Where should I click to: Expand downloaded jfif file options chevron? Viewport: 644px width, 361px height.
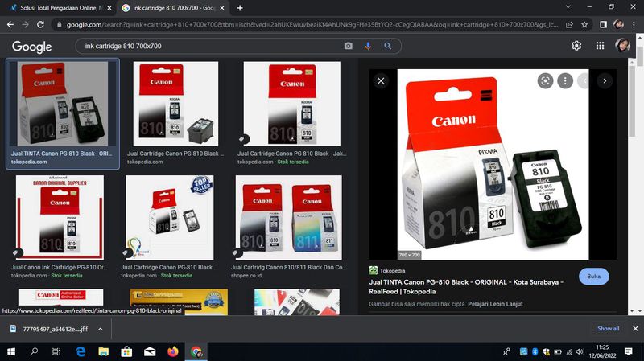click(x=100, y=329)
